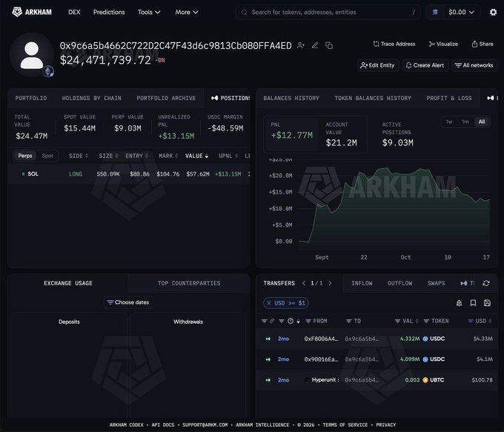Viewport: 504px width, 432px height.
Task: Select the All chart range
Action: [482, 122]
